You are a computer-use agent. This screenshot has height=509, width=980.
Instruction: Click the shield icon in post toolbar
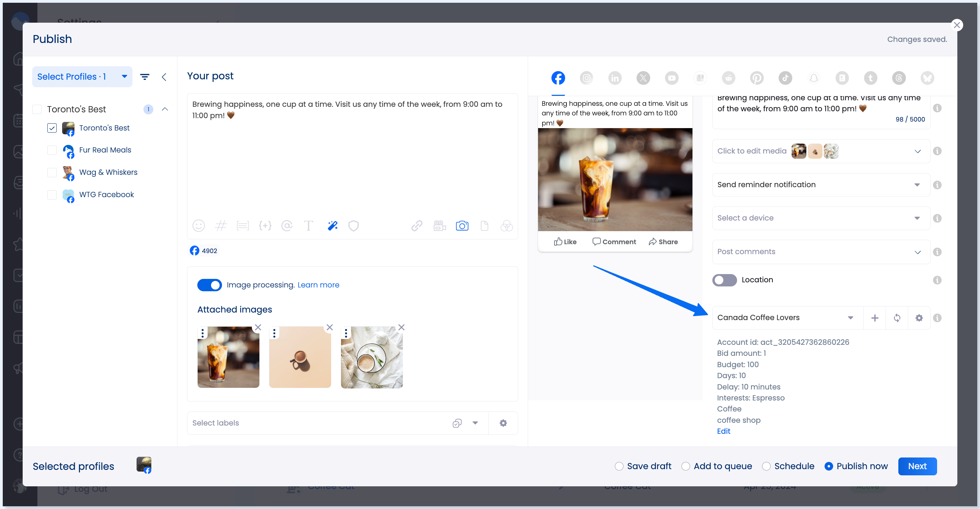pos(353,226)
